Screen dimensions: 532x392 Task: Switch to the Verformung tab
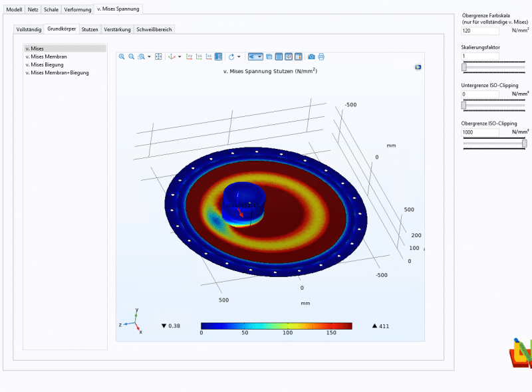tap(77, 9)
